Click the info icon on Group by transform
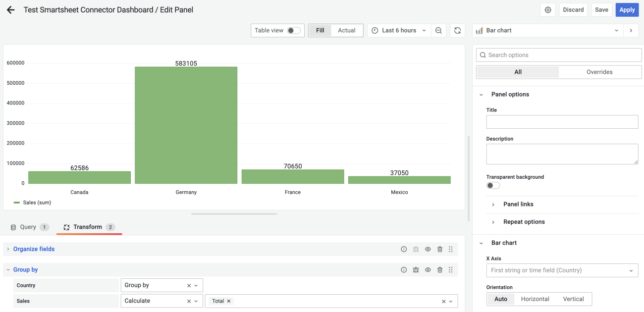This screenshot has width=644, height=312. [404, 269]
